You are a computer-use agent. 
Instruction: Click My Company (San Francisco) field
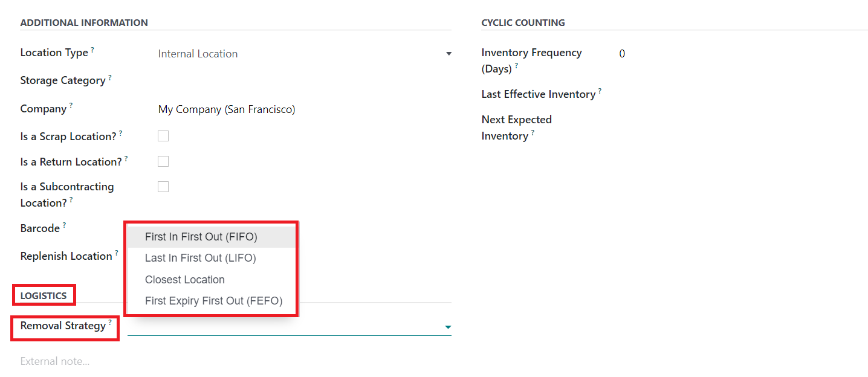(x=227, y=109)
